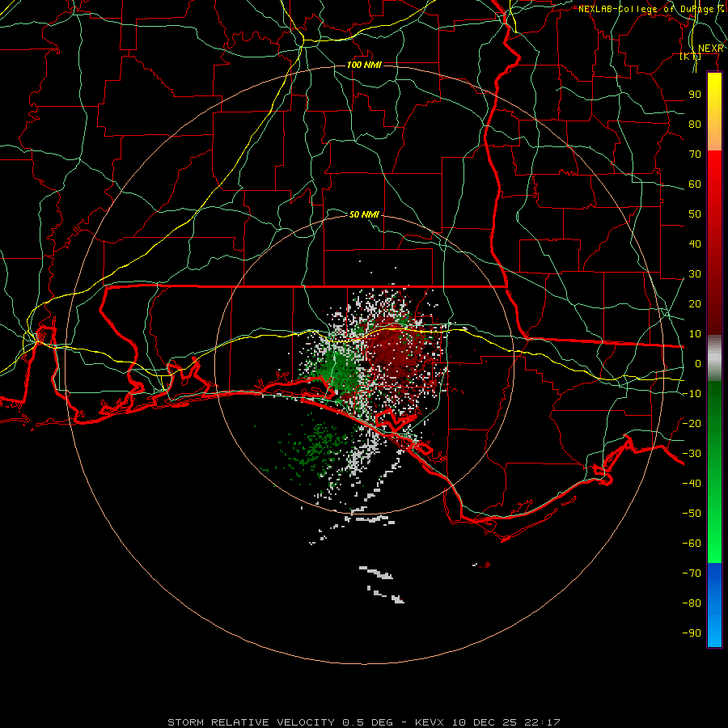Select the 40 value on velocity scale
This screenshot has height=728, width=728.
pyautogui.click(x=695, y=243)
